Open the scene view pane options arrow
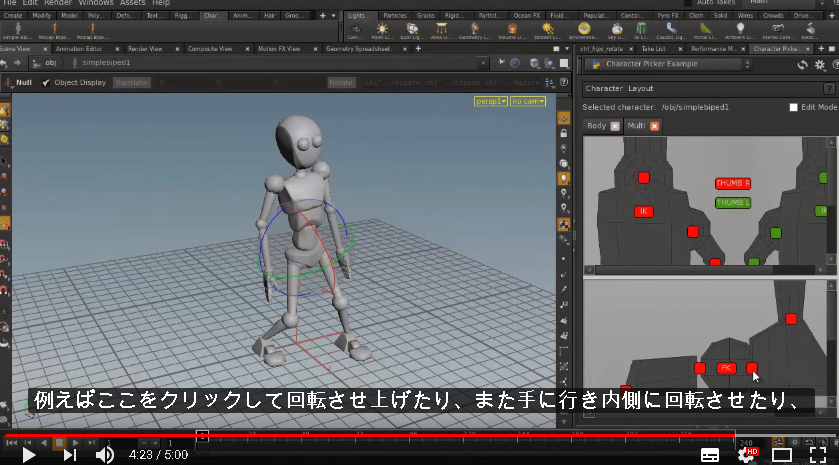Viewport: 839px width, 465px height. 567,49
